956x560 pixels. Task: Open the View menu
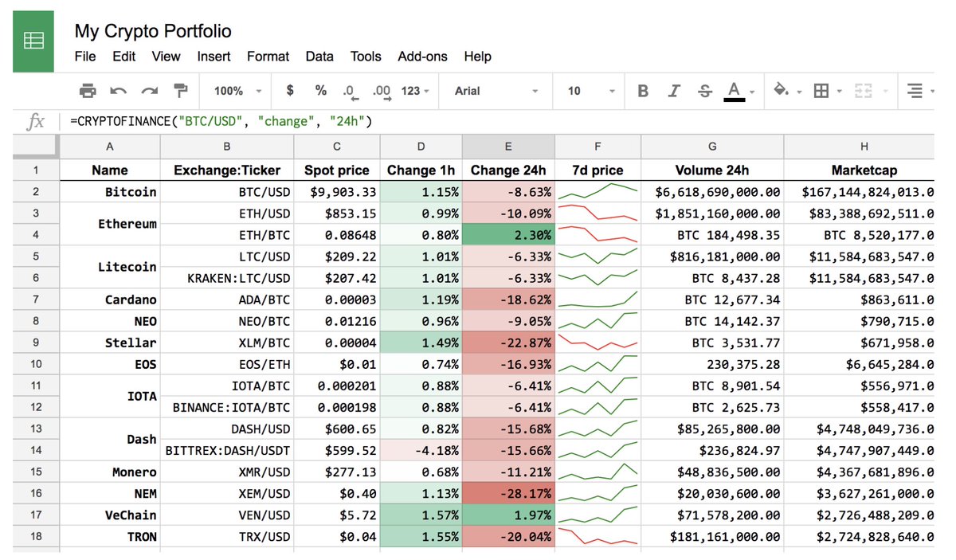coord(167,57)
